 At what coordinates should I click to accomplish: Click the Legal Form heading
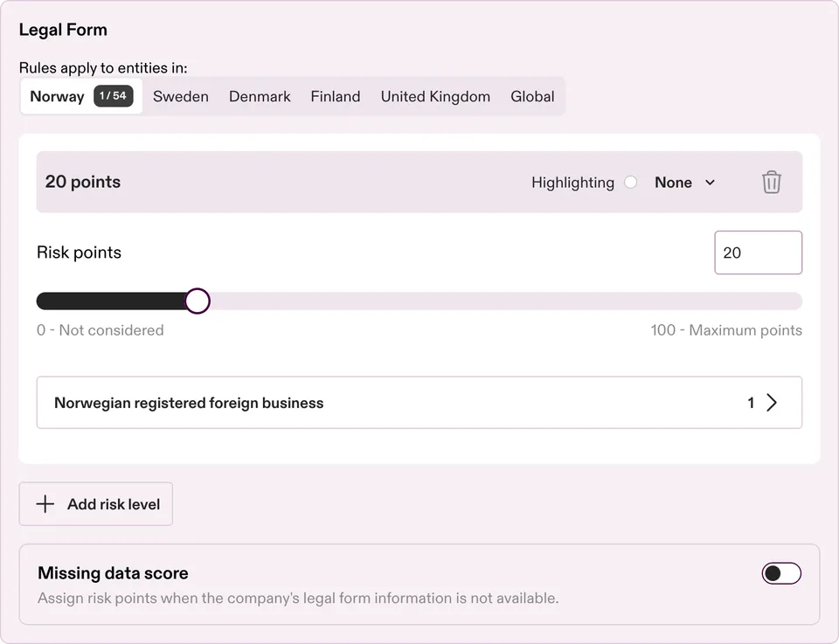pyautogui.click(x=63, y=30)
